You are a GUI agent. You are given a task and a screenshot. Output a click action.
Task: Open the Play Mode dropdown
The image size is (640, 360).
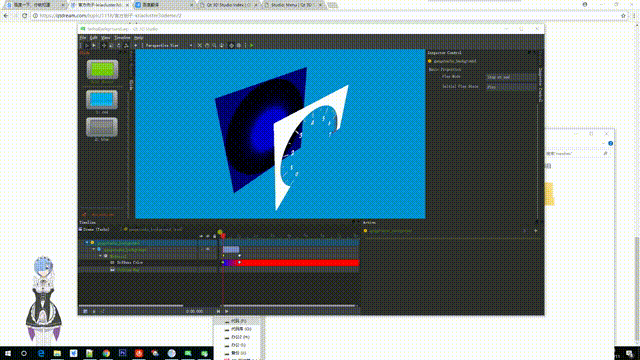(x=511, y=77)
